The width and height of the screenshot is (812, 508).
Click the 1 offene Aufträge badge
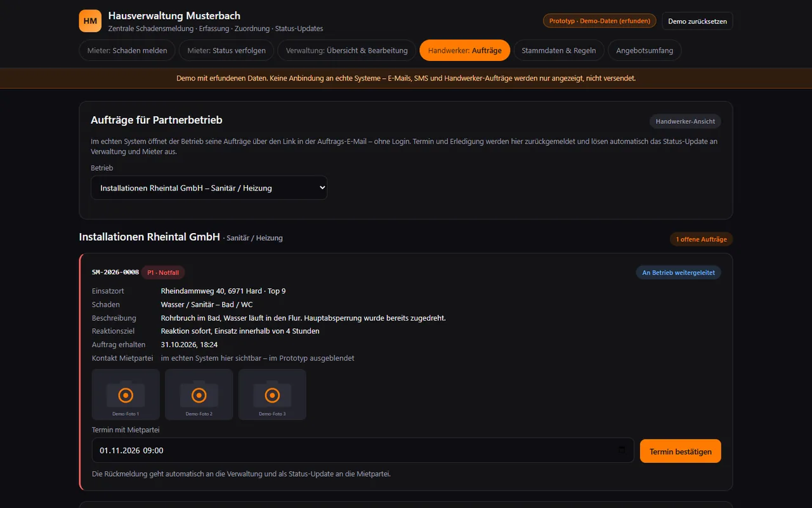point(702,239)
